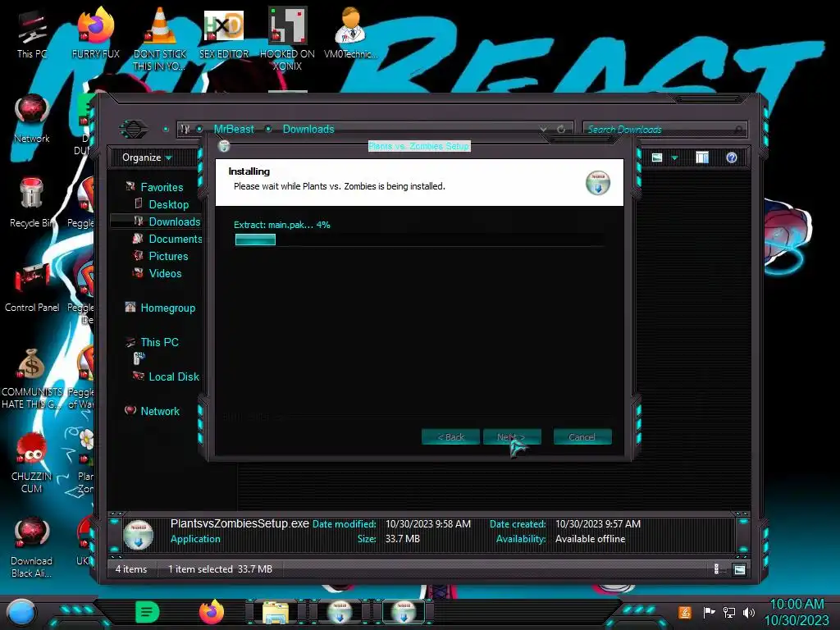The image size is (840, 630).
Task: Launch Firefox from the taskbar
Action: 212,612
